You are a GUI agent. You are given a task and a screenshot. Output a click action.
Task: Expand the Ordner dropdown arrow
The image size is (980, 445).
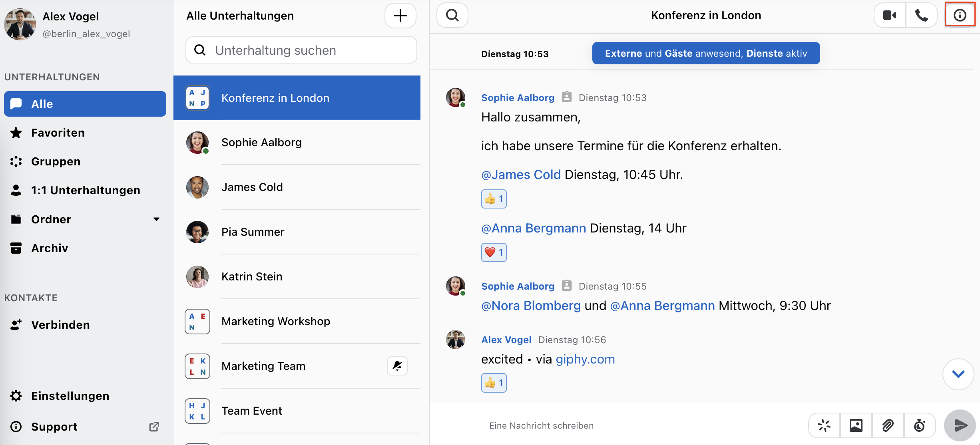[x=156, y=219]
